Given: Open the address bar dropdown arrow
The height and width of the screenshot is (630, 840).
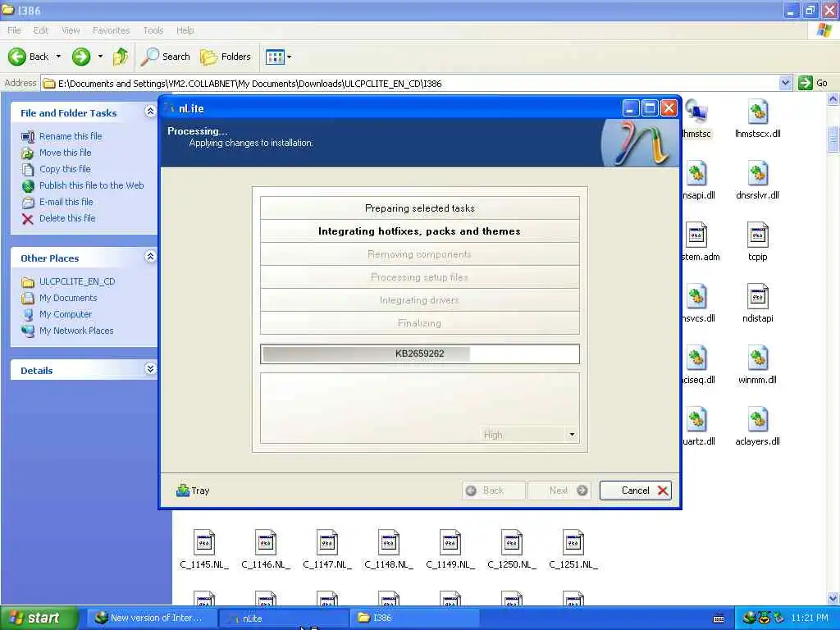Looking at the screenshot, I should tap(785, 83).
